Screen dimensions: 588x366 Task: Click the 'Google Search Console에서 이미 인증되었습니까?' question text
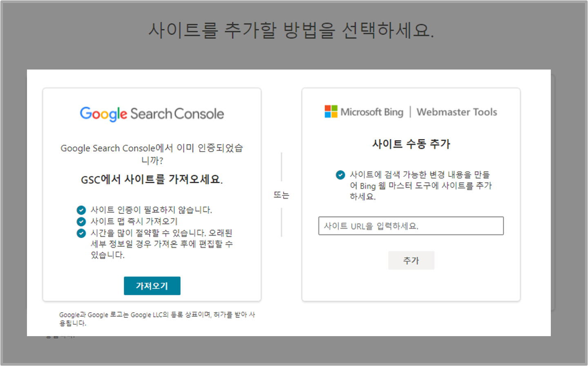(x=152, y=153)
